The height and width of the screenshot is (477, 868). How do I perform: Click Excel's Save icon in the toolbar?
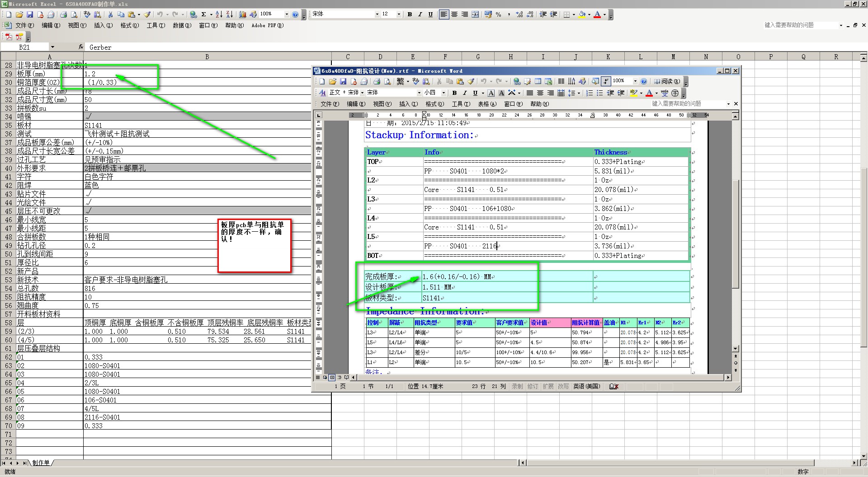(29, 14)
